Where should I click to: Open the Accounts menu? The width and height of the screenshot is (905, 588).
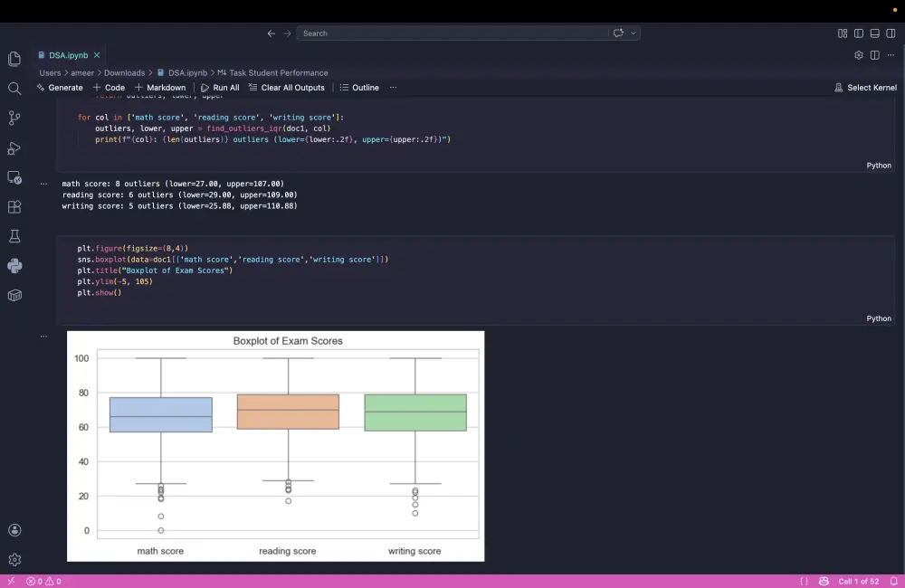coord(14,530)
